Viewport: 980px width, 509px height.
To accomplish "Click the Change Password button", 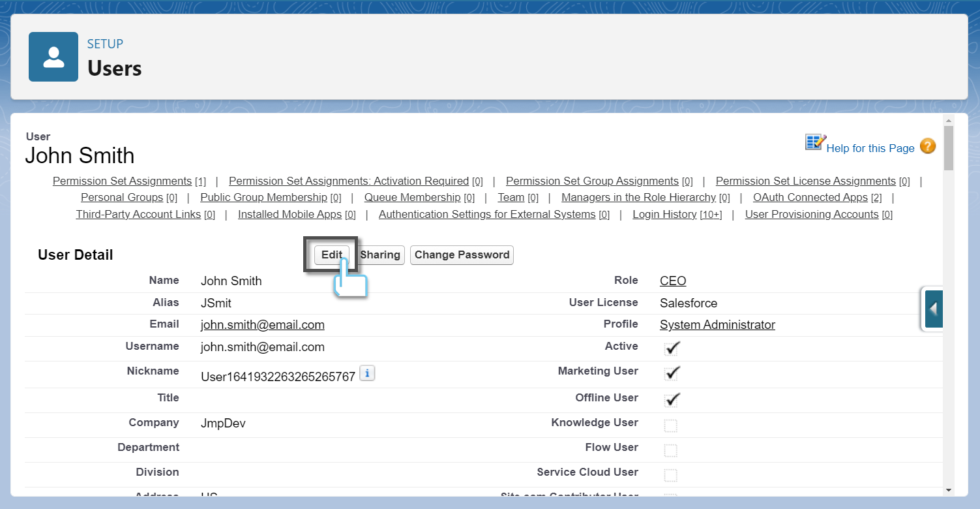I will pos(462,255).
